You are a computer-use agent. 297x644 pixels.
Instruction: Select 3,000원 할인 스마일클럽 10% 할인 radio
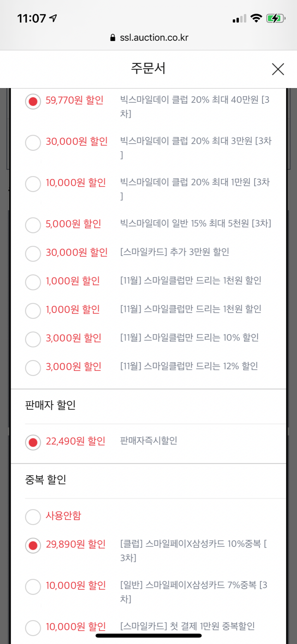33,340
